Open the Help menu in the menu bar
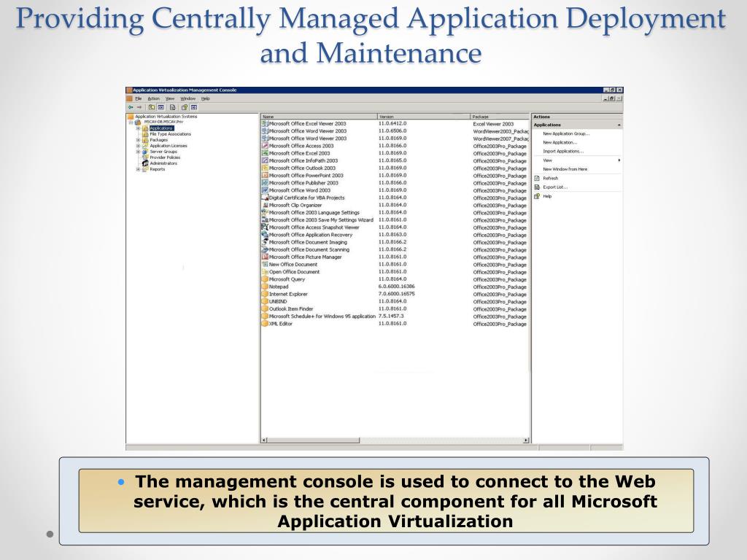 205,98
